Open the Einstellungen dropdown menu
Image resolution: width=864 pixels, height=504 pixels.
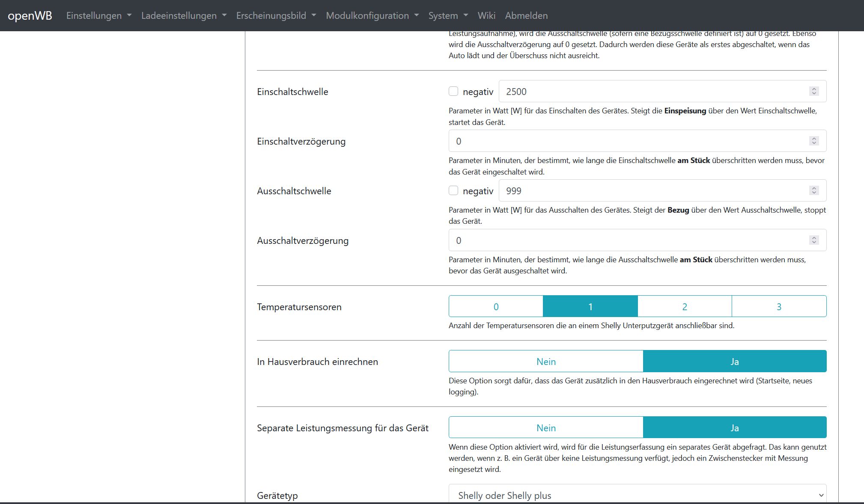pos(98,15)
